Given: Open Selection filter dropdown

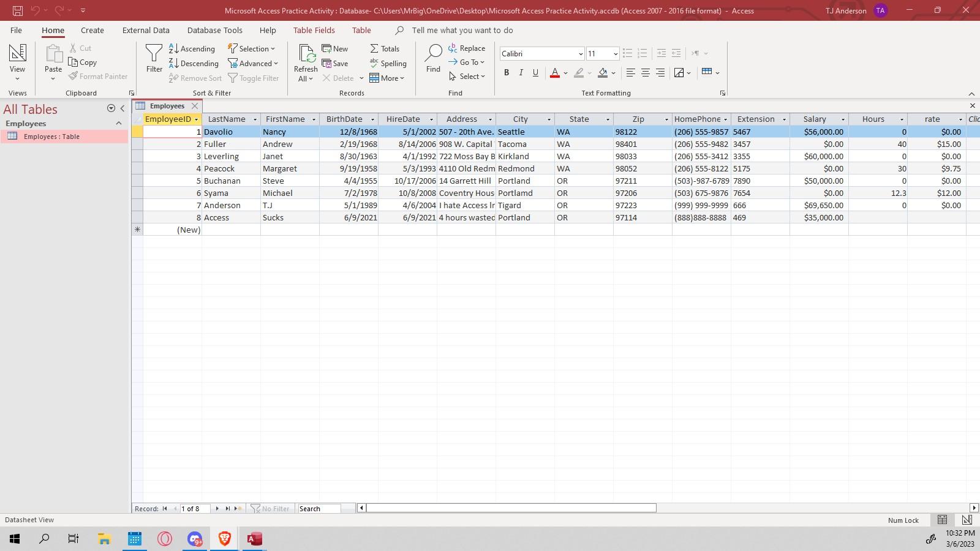Looking at the screenshot, I should tap(252, 48).
